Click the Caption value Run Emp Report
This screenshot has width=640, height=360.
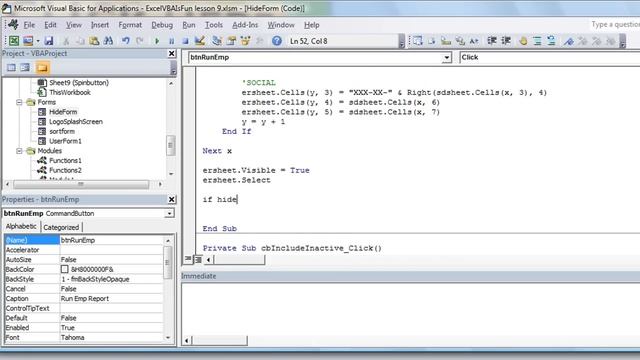(x=85, y=299)
